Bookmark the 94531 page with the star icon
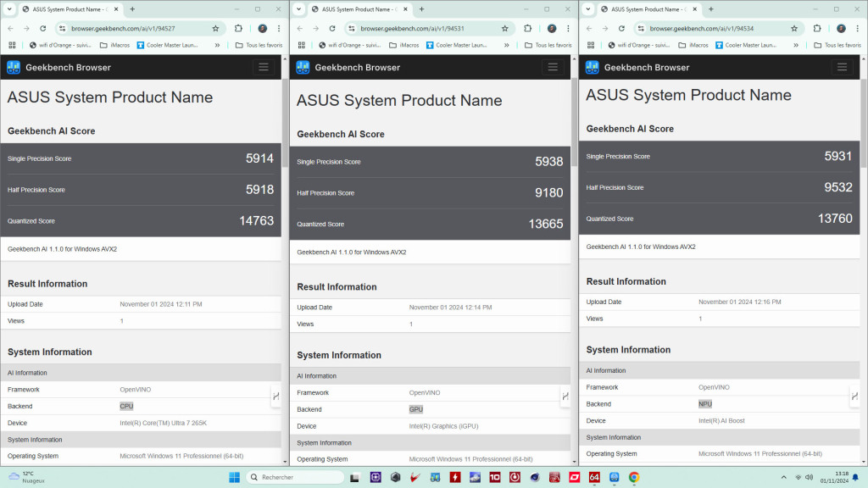The image size is (868, 488). point(505,28)
